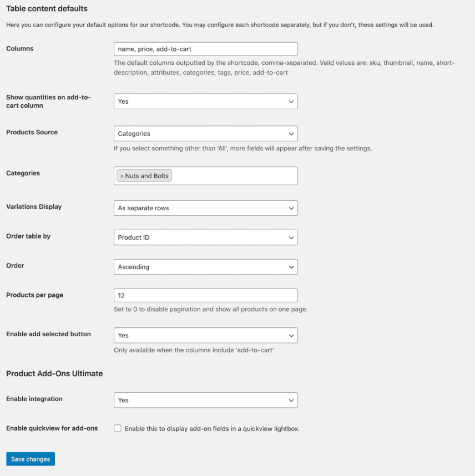Select the current Ascending order value
The image size is (475, 476).
point(134,267)
